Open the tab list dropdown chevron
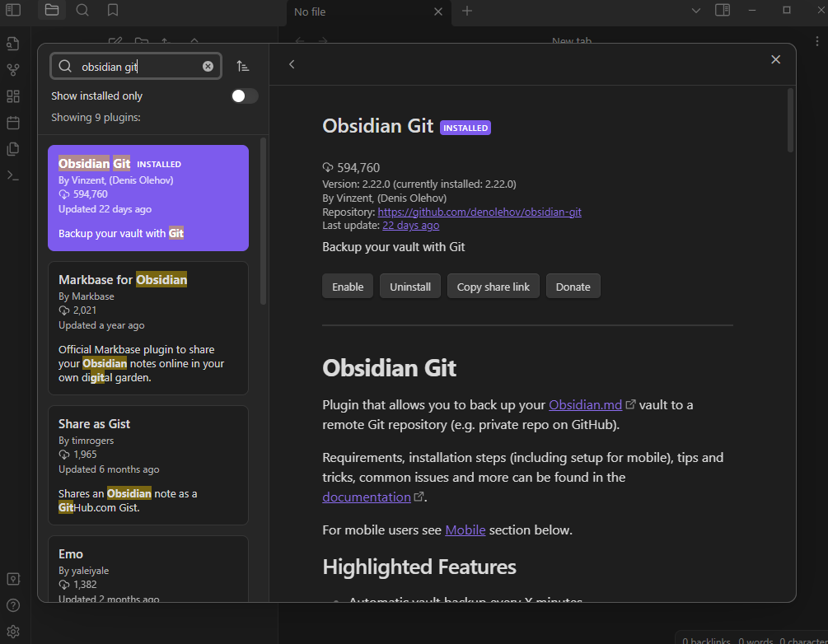 point(696,11)
